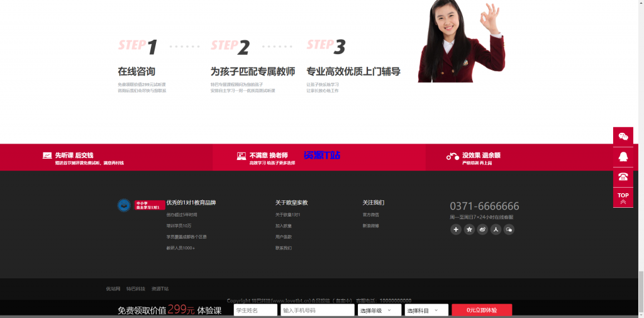
Task: Click the Renren share icon in footer
Action: pyautogui.click(x=496, y=230)
